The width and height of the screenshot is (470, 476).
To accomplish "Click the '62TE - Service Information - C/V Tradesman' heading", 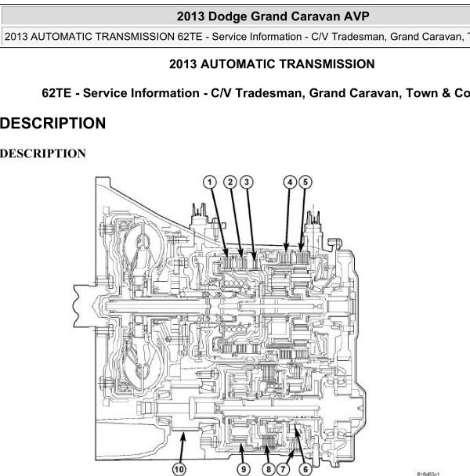I will [x=256, y=93].
